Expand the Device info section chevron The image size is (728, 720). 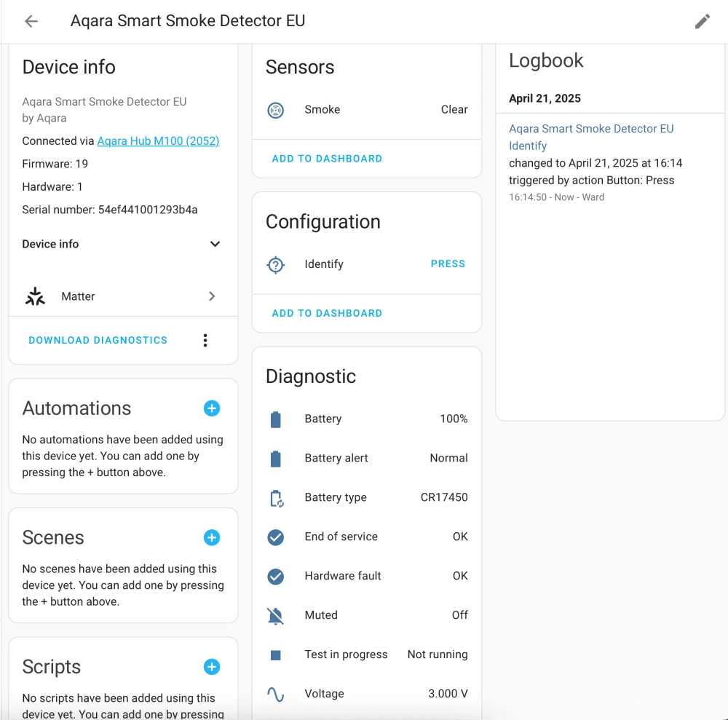pyautogui.click(x=215, y=244)
